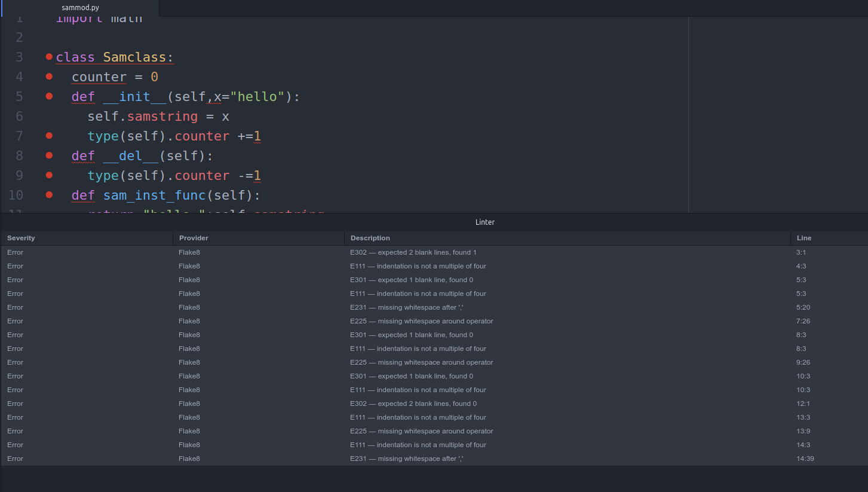868x492 pixels.
Task: Select the Linter panel title
Action: [484, 222]
